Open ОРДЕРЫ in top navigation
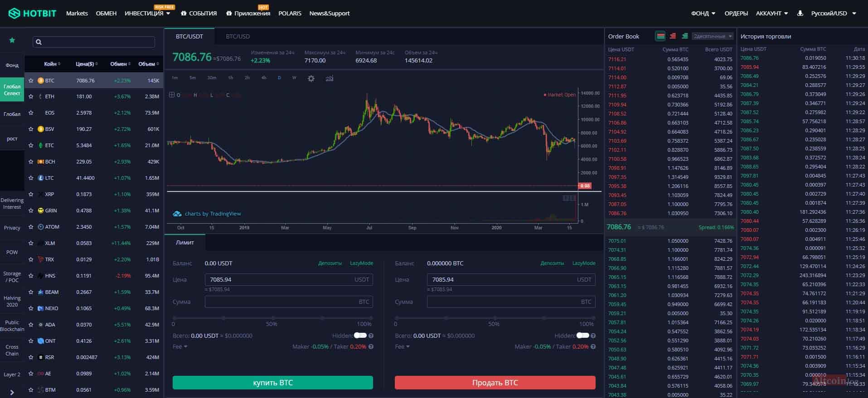Screen dimensions: 868x398 736,13
